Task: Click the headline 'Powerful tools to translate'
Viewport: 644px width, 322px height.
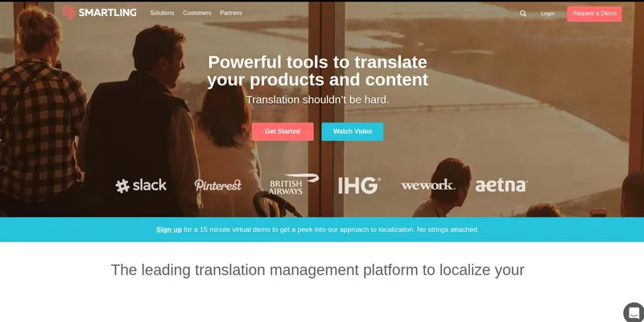Action: point(317,63)
